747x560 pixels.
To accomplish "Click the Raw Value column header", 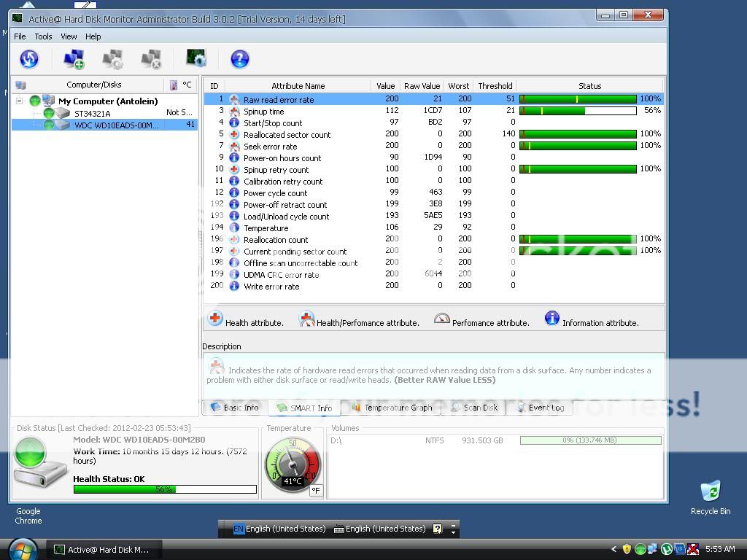I will pyautogui.click(x=422, y=86).
